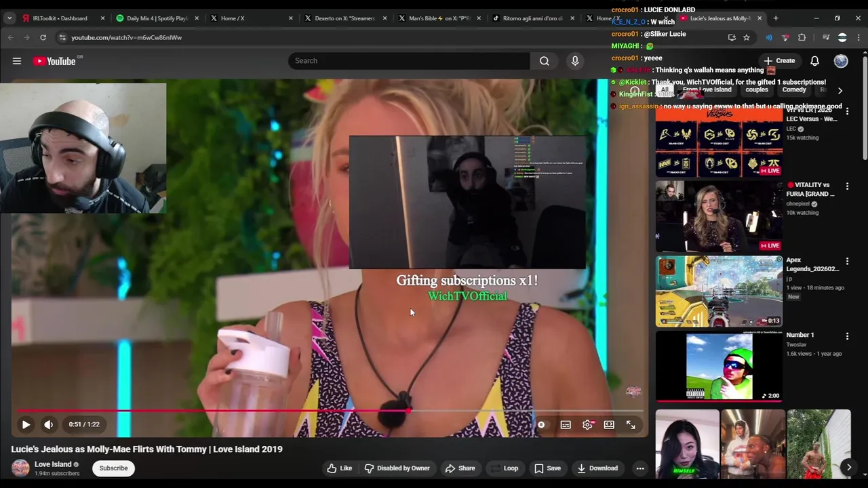Open YouTube notifications bell

[814, 61]
